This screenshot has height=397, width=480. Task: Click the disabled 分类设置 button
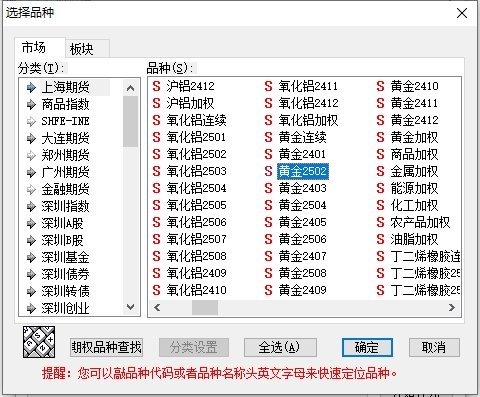(194, 348)
